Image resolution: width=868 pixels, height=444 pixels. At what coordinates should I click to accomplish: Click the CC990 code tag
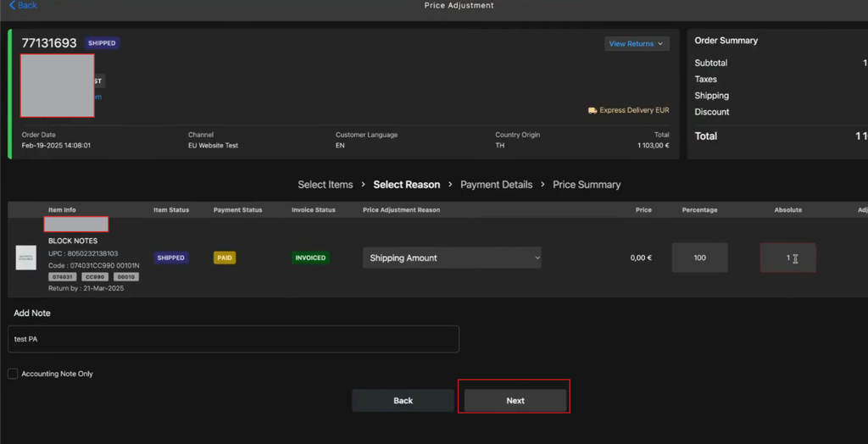(95, 277)
